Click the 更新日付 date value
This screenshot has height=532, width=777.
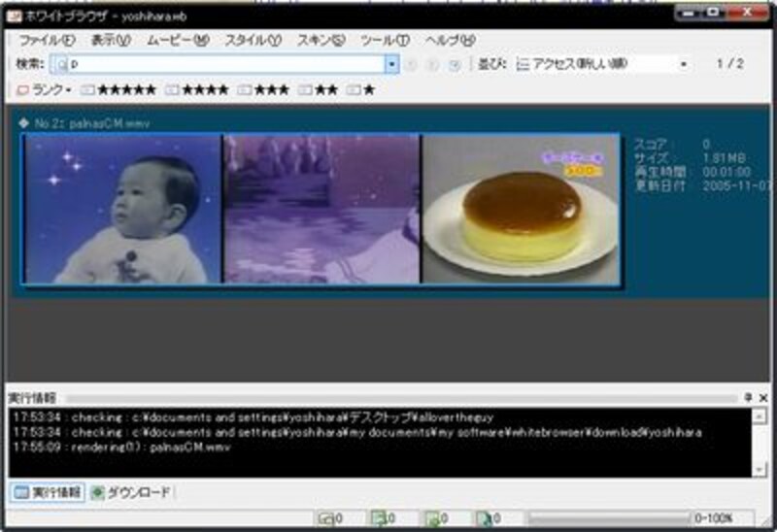click(737, 185)
